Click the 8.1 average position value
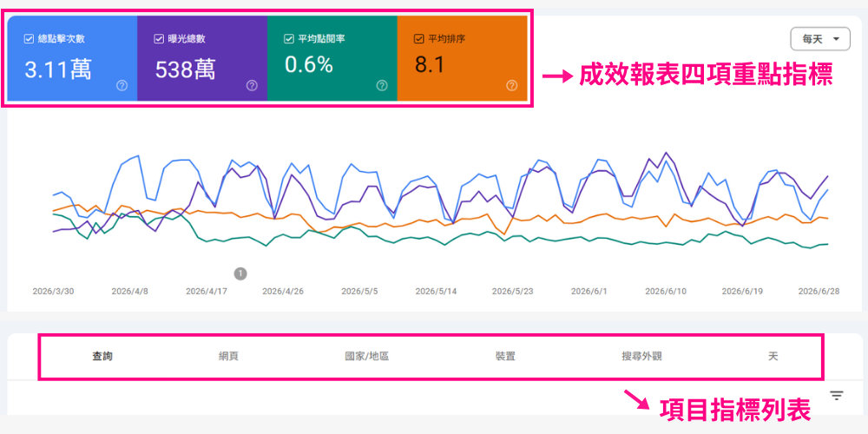The image size is (868, 434). tap(430, 65)
